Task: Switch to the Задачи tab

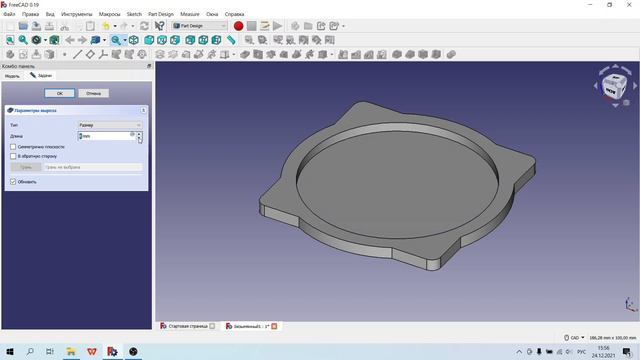Action: [41, 76]
